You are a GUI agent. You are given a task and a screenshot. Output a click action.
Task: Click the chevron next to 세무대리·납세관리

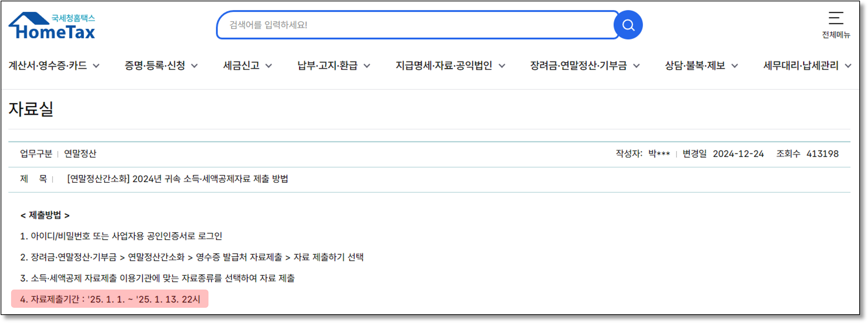pos(848,66)
